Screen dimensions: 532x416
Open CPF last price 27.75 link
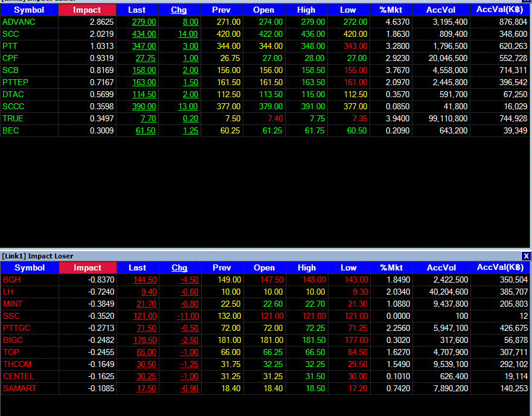146,59
